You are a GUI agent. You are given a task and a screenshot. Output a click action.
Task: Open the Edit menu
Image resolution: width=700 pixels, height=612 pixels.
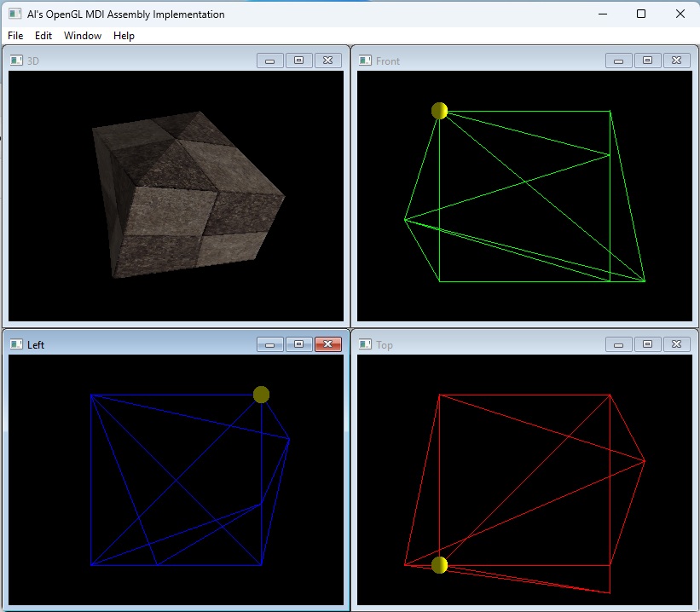tap(43, 36)
